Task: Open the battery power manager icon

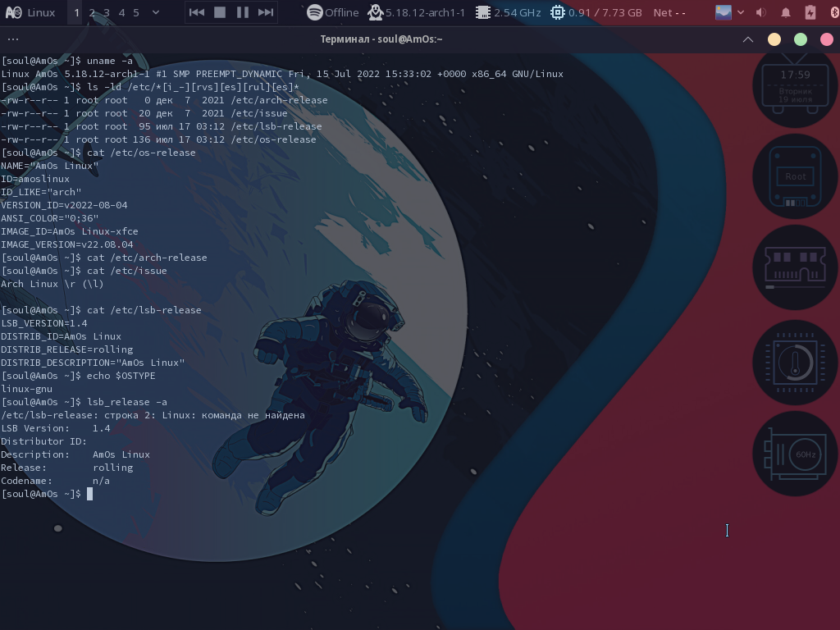Action: click(x=810, y=12)
